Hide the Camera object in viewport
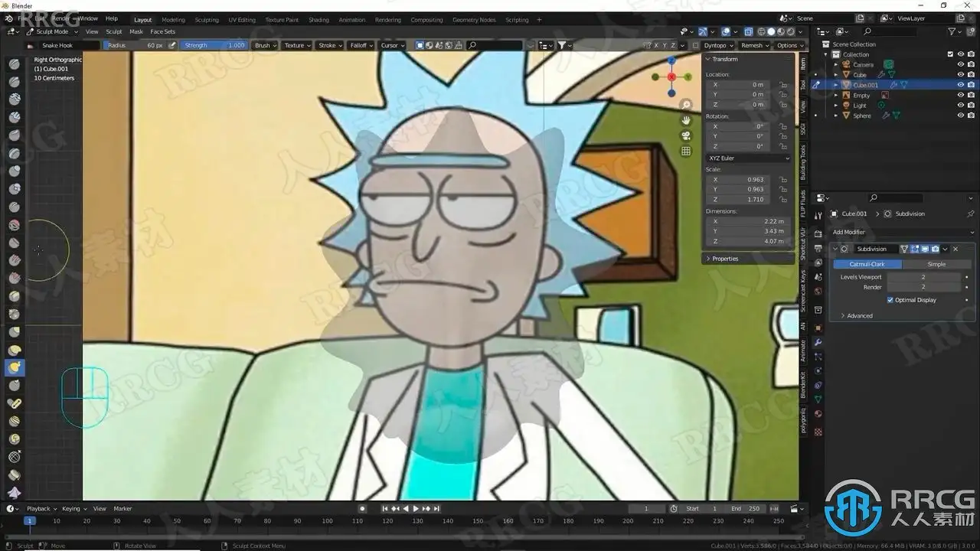This screenshot has width=980, height=551. [x=961, y=64]
